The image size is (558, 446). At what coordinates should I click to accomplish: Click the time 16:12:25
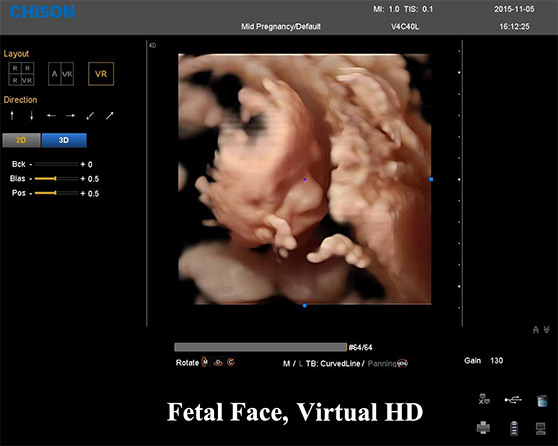(514, 26)
